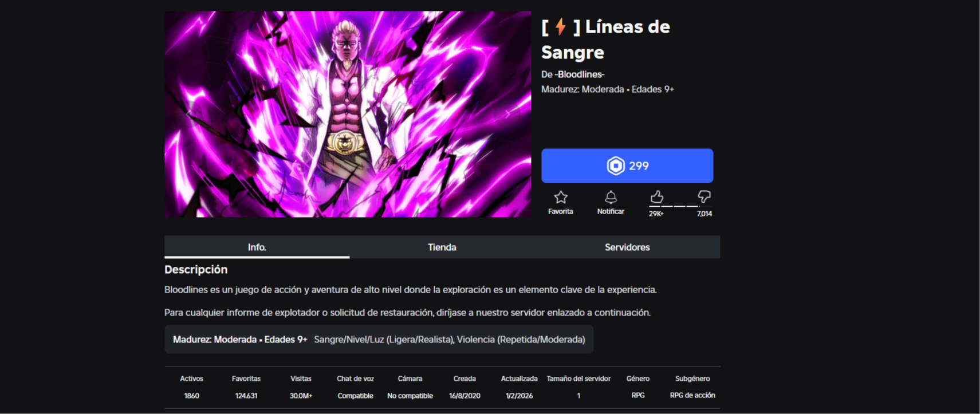Click the RPG genre link
Screen dimensions: 980x414
click(637, 395)
